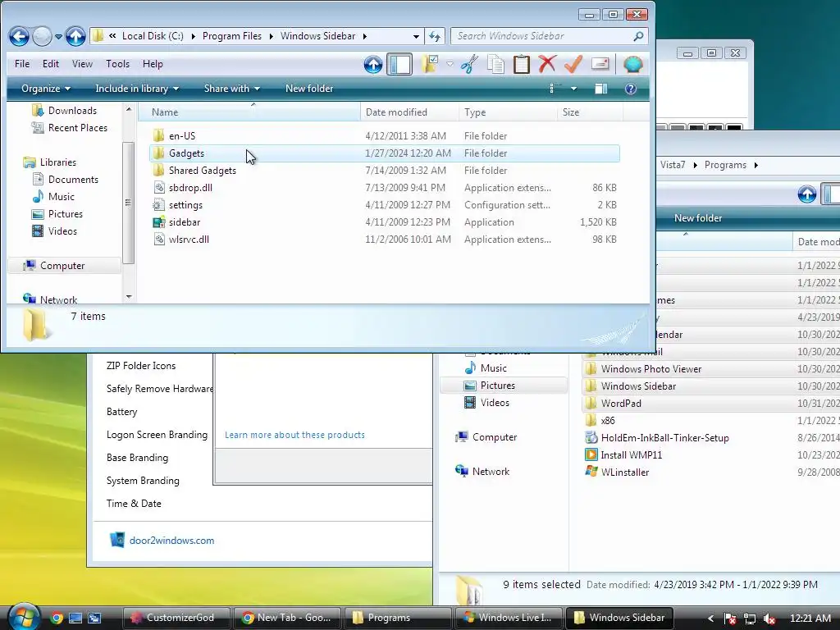Expand the Share with dropdown
Viewport: 840px width, 630px height.
(231, 89)
